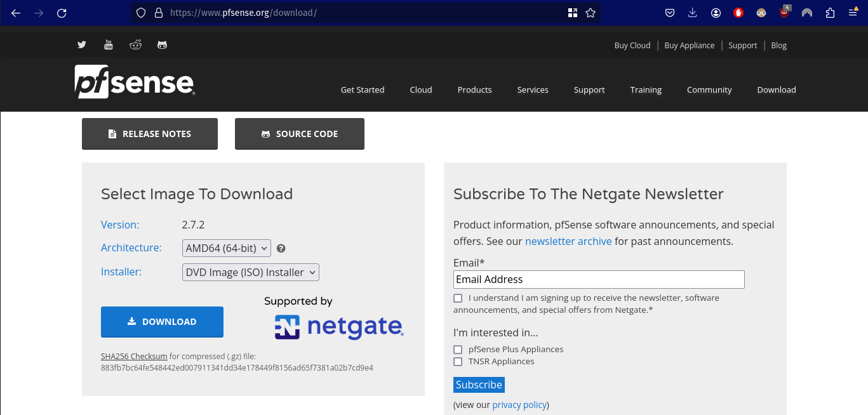Tick the TNSR Appliances checkbox

(x=458, y=362)
